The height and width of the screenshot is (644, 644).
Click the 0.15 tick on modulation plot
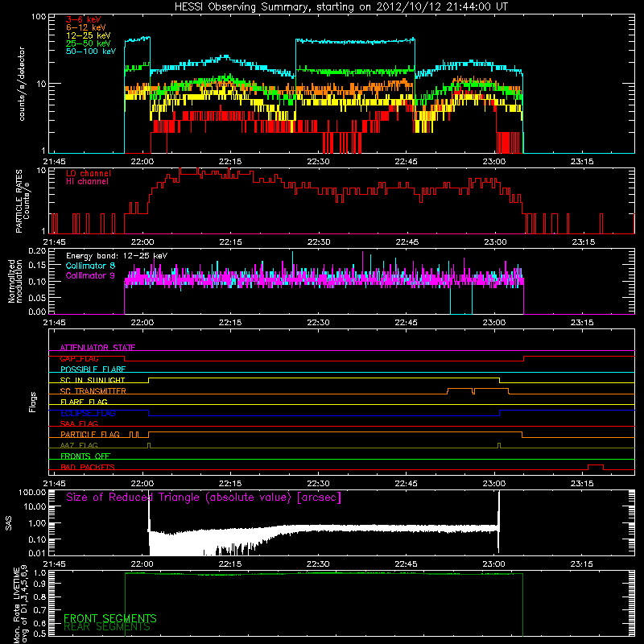coord(37,266)
